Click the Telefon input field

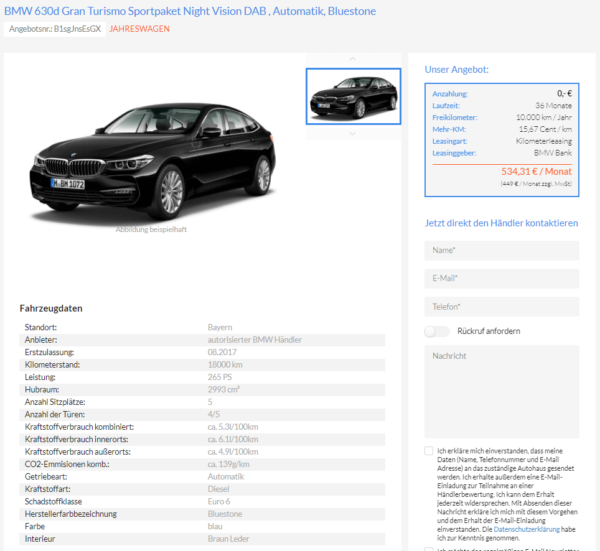click(502, 306)
